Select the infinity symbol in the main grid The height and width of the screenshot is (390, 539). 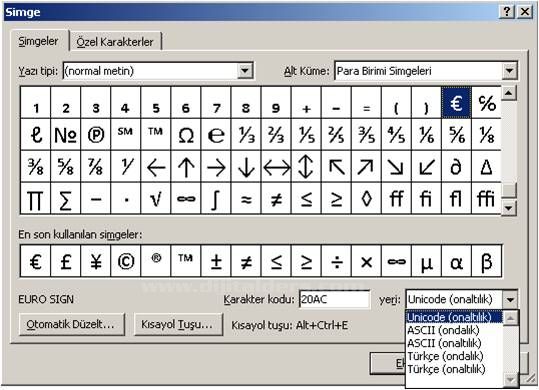coord(186,199)
